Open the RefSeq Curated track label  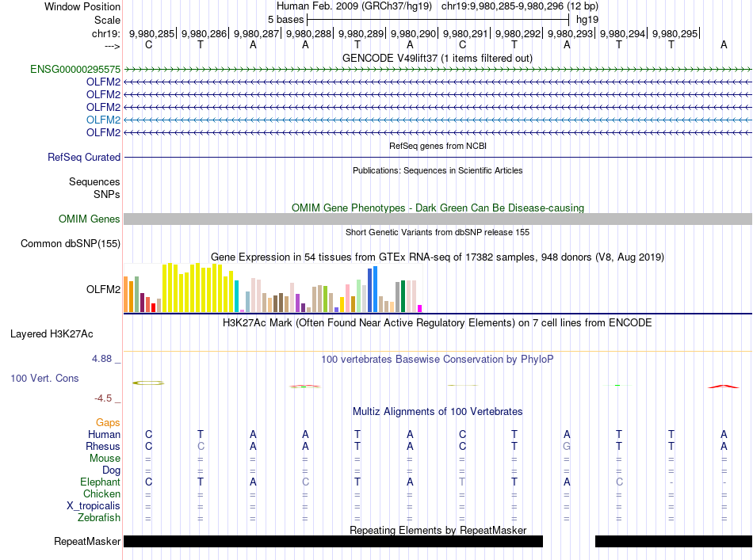[84, 157]
